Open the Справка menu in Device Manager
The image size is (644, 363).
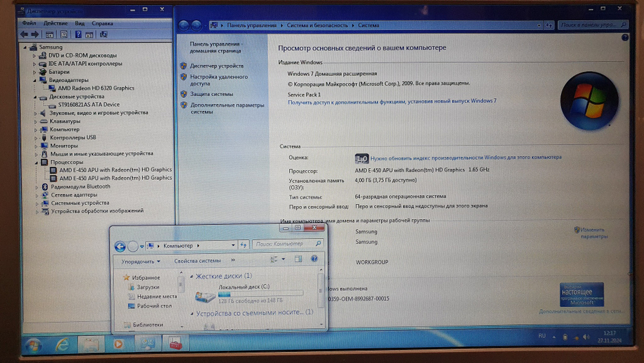coord(102,23)
